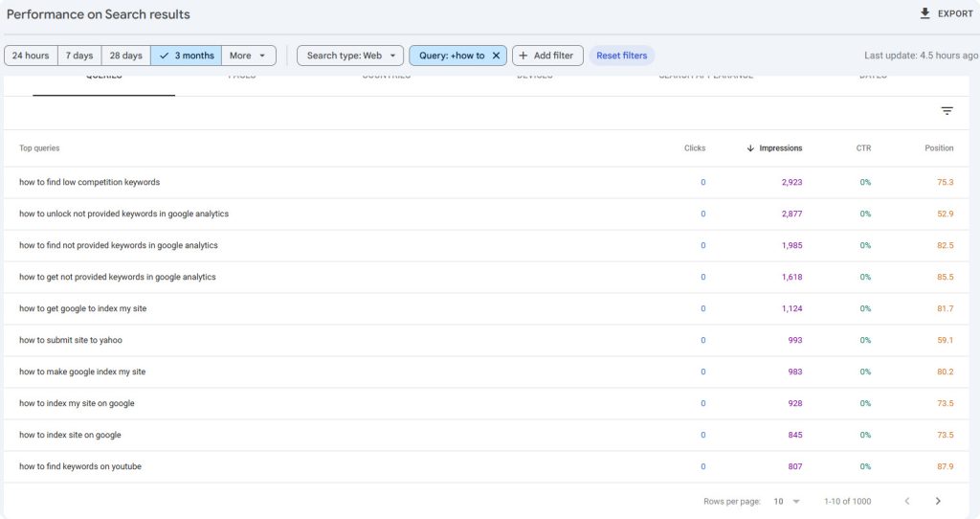The height and width of the screenshot is (519, 980).
Task: Select the 3 months date range
Action: click(x=187, y=56)
